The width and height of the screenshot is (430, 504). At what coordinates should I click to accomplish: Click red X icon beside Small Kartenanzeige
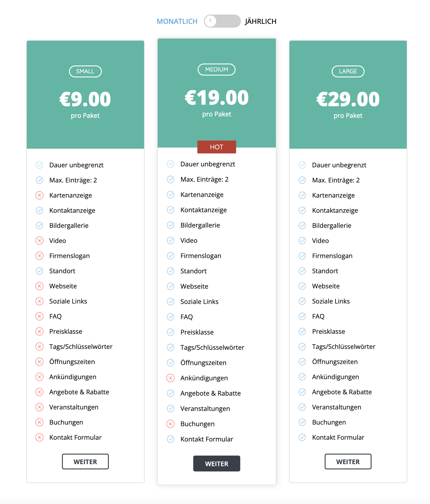[x=40, y=195]
